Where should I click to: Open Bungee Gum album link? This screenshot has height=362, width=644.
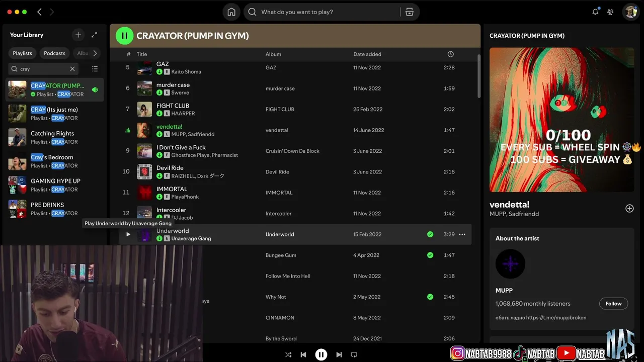pyautogui.click(x=281, y=255)
